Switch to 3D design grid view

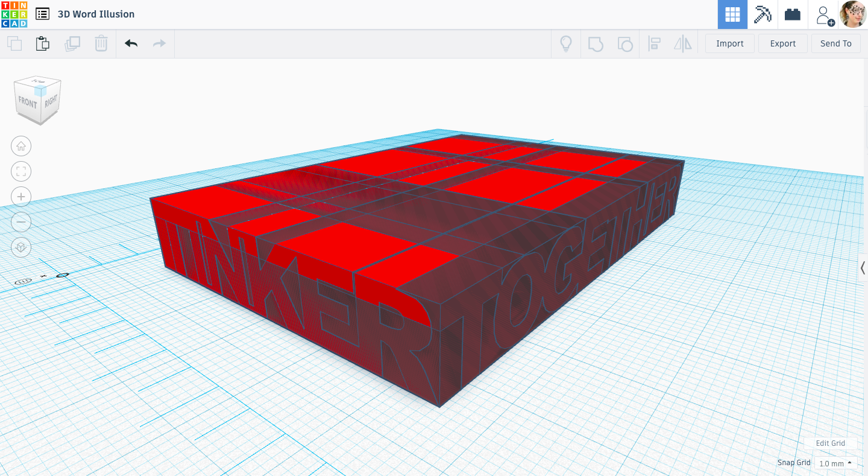pos(732,14)
